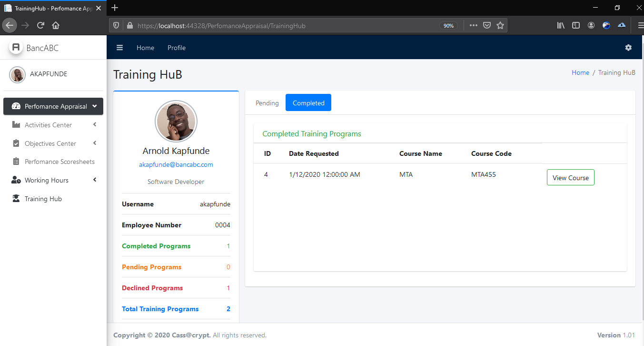Click the Training Hub graduation cap icon
The width and height of the screenshot is (644, 346).
pos(16,199)
